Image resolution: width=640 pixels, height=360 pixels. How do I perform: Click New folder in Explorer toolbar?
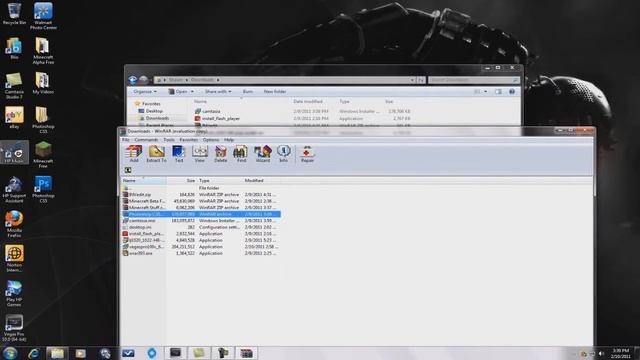click(275, 92)
